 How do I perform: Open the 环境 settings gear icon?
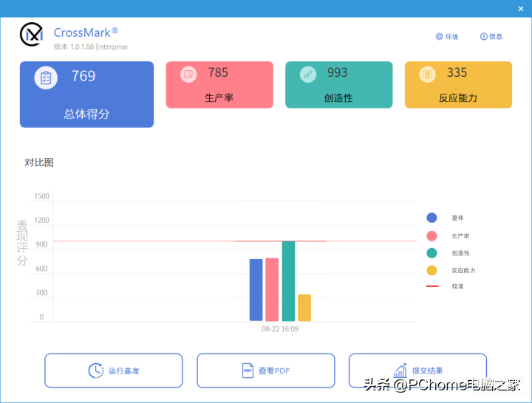pos(439,37)
